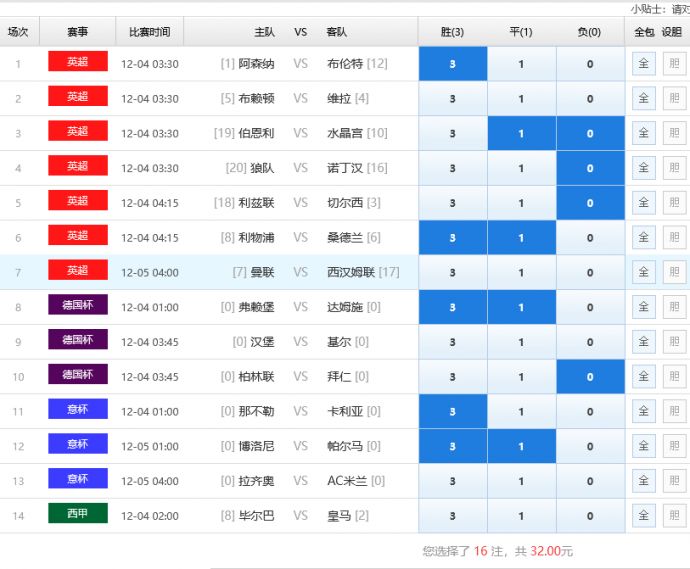The height and width of the screenshot is (569, 690).
Task: Click the 赛事 column header
Action: click(x=77, y=32)
